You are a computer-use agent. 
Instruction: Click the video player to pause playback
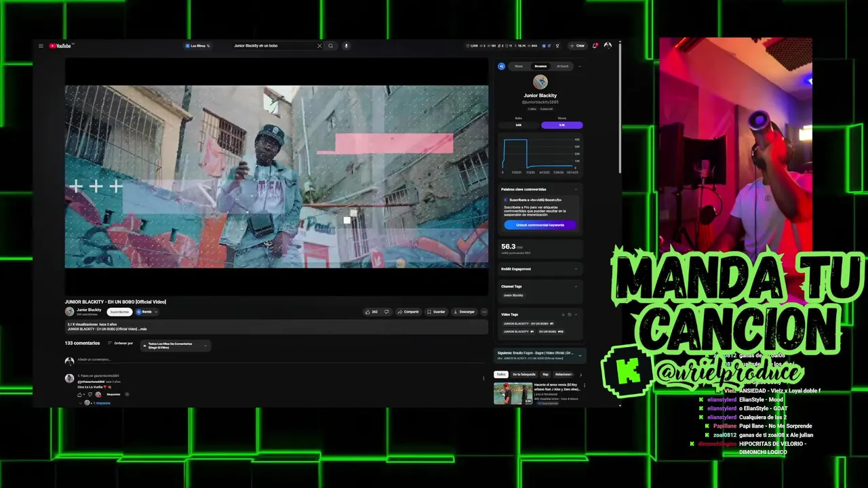(x=277, y=176)
